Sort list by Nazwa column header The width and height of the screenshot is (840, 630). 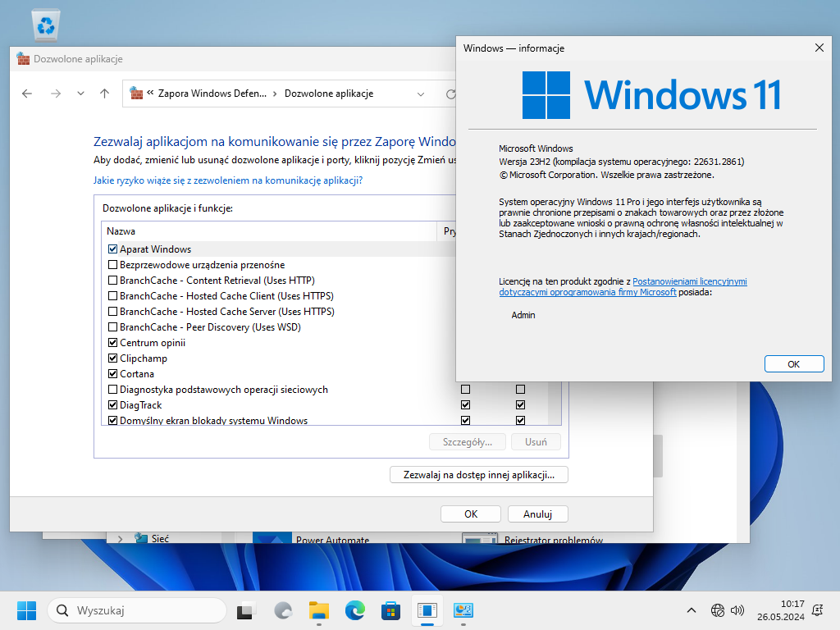tap(269, 231)
